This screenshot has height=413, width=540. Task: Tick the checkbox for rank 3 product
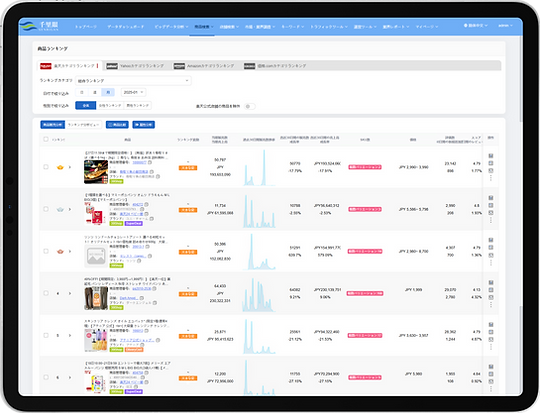coord(46,251)
